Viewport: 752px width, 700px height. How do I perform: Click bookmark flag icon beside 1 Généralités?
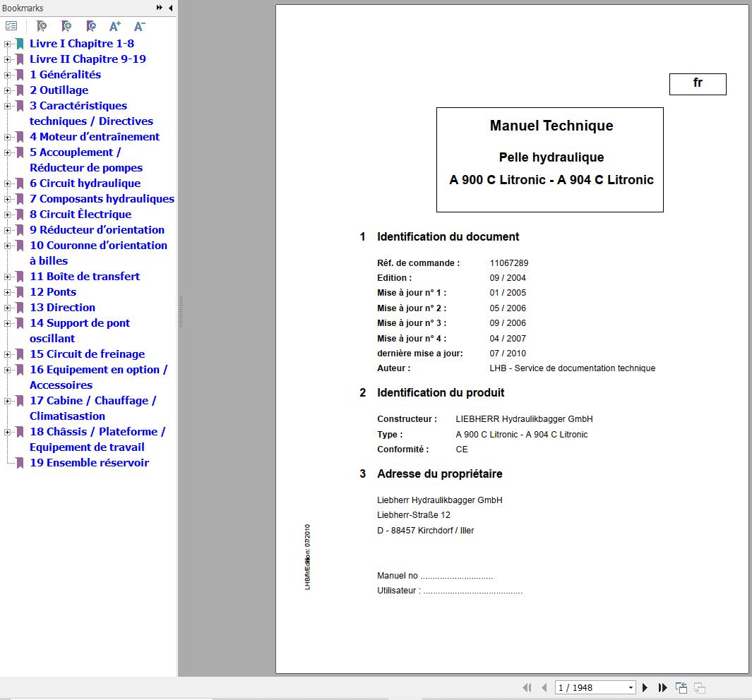pos(20,75)
